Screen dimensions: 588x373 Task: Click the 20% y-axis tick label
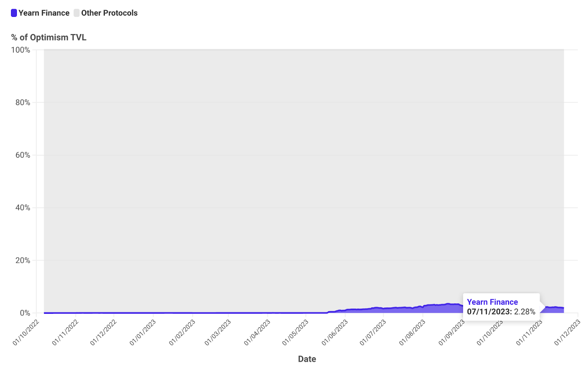pyautogui.click(x=23, y=260)
